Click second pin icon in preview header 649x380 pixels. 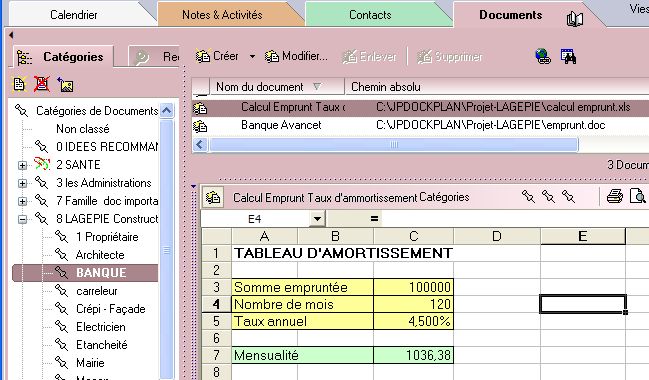click(548, 196)
